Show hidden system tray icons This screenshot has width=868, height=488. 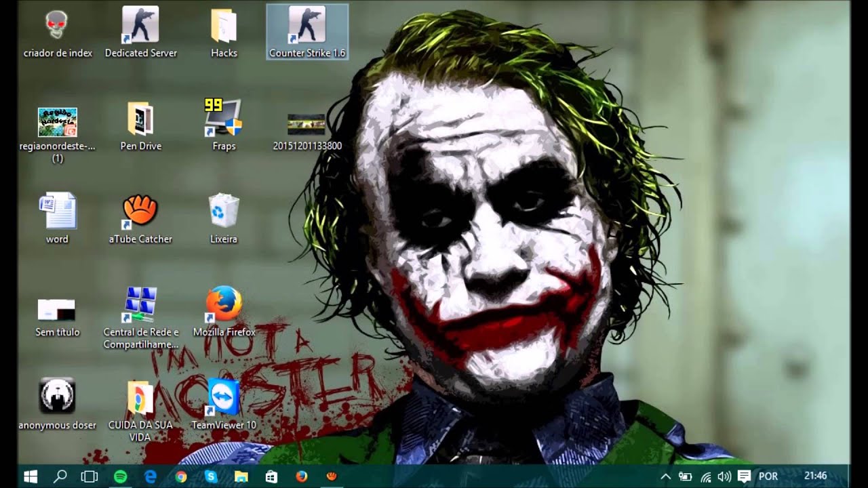[666, 476]
